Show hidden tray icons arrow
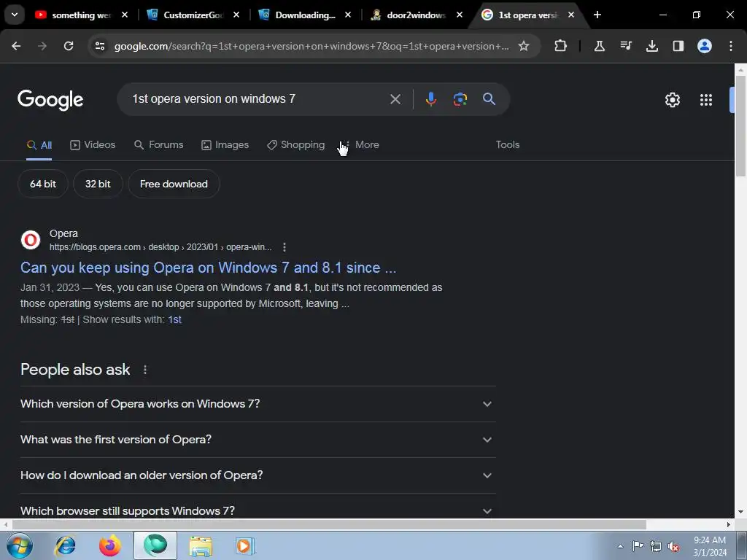Screen dimensions: 747x560 coord(620,546)
